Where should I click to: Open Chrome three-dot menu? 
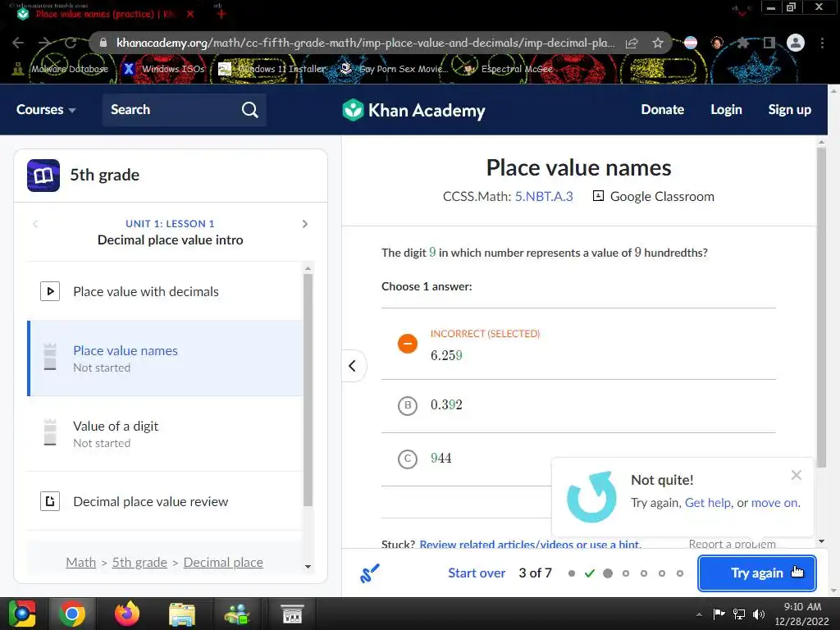[822, 43]
